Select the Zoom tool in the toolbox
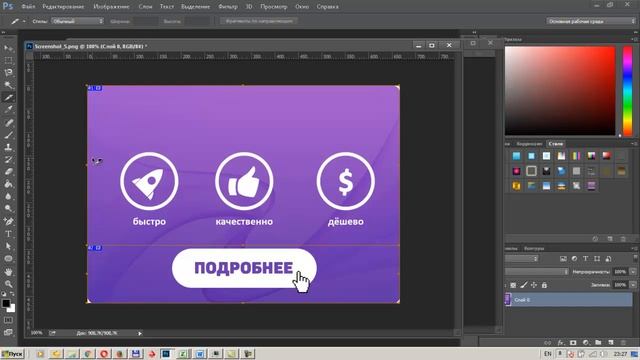This screenshot has height=360, width=640. pos(8,284)
